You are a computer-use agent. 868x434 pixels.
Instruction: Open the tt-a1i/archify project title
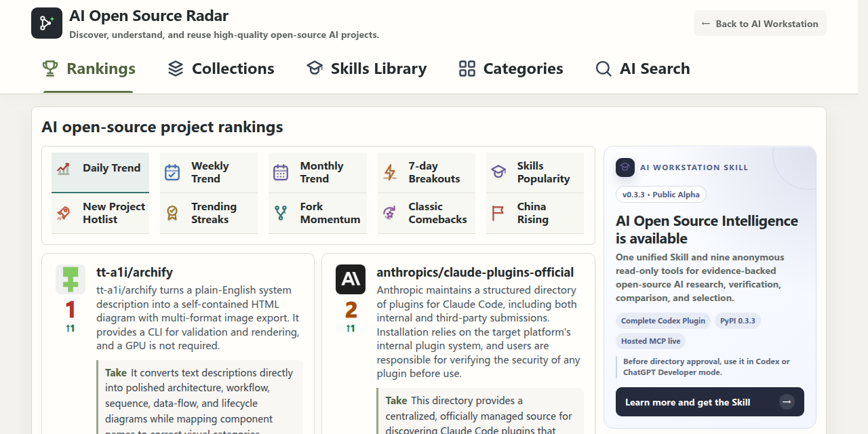pos(134,273)
